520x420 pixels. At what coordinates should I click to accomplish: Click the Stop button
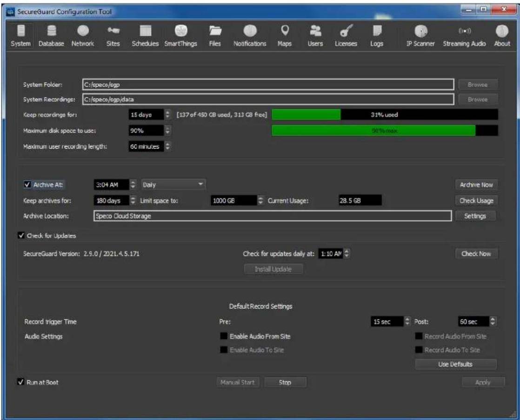coord(285,382)
